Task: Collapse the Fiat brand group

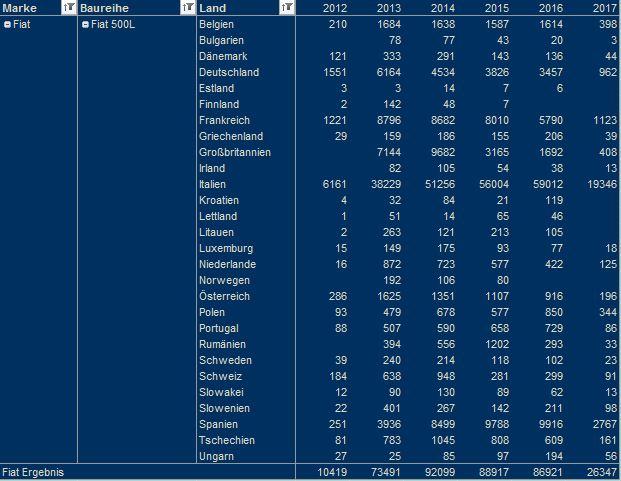Action: pos(7,25)
